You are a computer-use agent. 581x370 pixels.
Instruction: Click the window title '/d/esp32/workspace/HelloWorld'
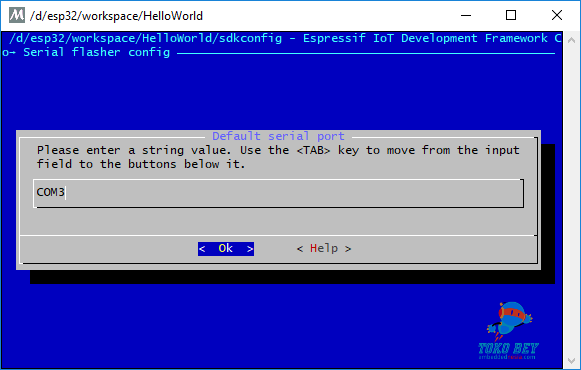(x=116, y=16)
